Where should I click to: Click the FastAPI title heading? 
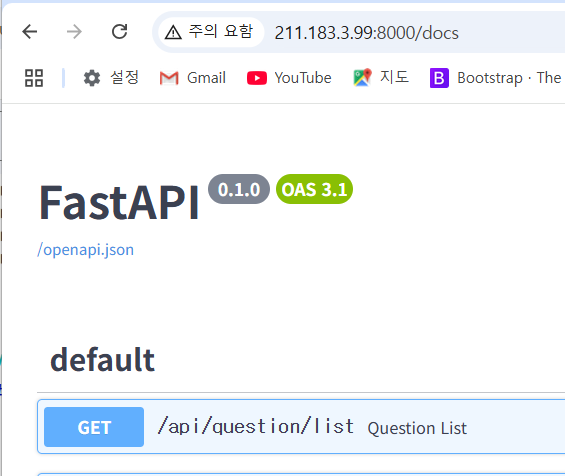click(x=119, y=202)
